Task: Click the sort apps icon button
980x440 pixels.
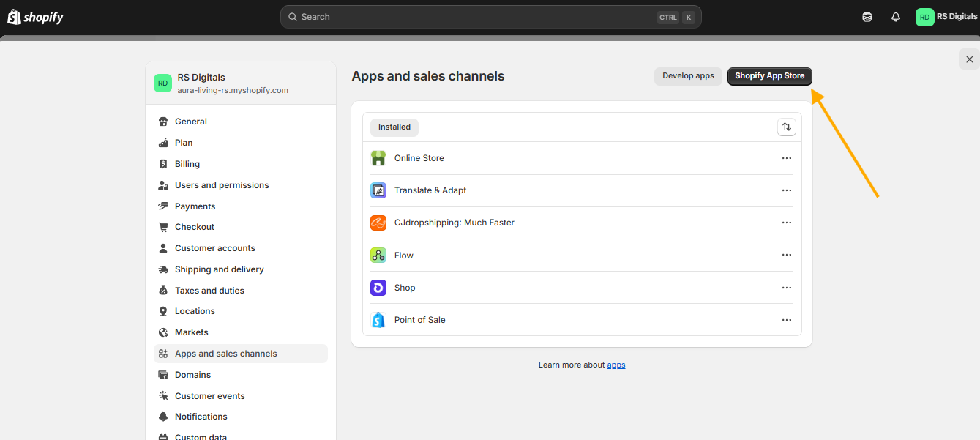Action: point(787,127)
